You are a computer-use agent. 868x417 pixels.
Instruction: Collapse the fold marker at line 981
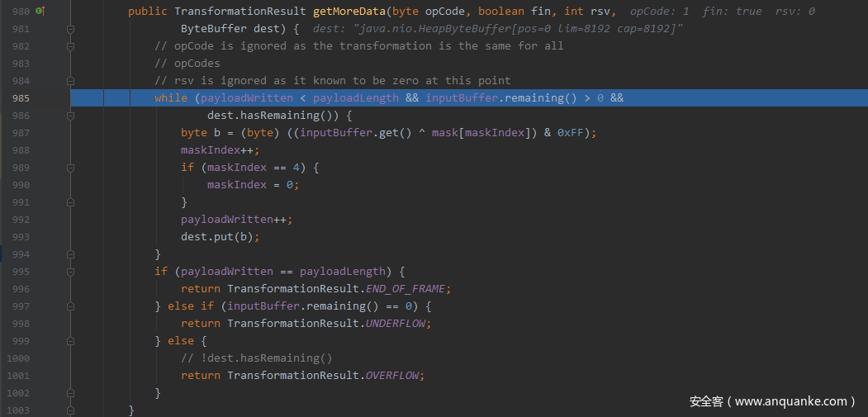[x=70, y=29]
